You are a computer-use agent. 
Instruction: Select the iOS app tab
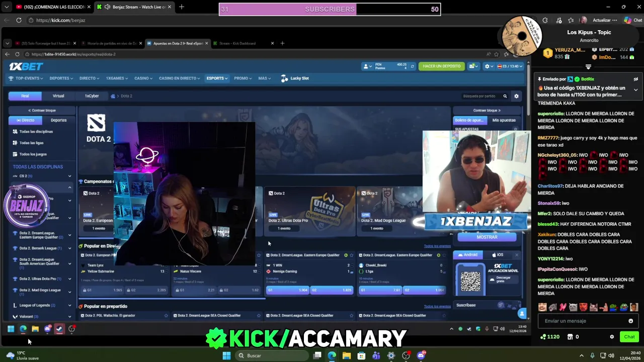pos(498,255)
